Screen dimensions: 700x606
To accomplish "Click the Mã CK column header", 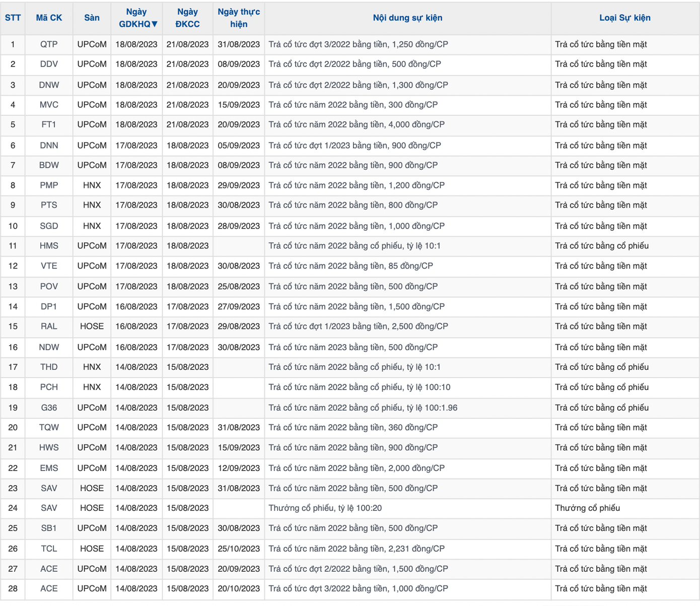I will click(49, 18).
